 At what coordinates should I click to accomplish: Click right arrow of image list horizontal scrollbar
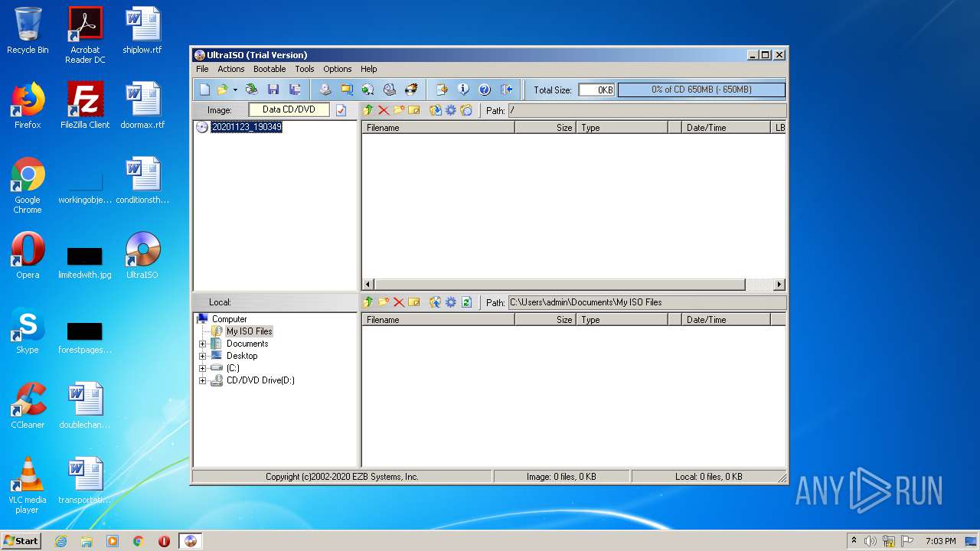pos(779,285)
